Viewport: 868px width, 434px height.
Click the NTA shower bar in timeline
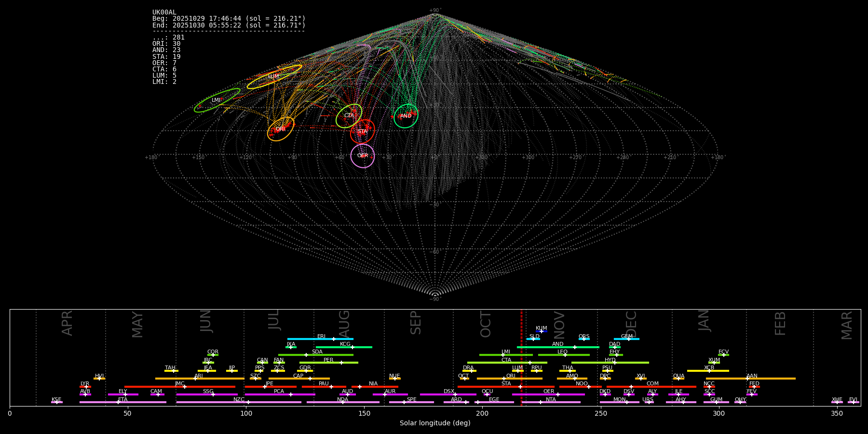551,402
